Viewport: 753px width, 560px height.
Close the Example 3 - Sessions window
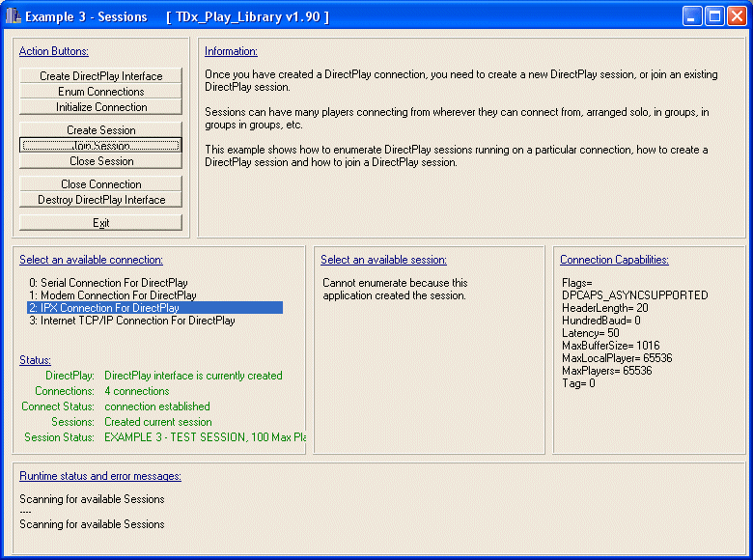tap(737, 16)
